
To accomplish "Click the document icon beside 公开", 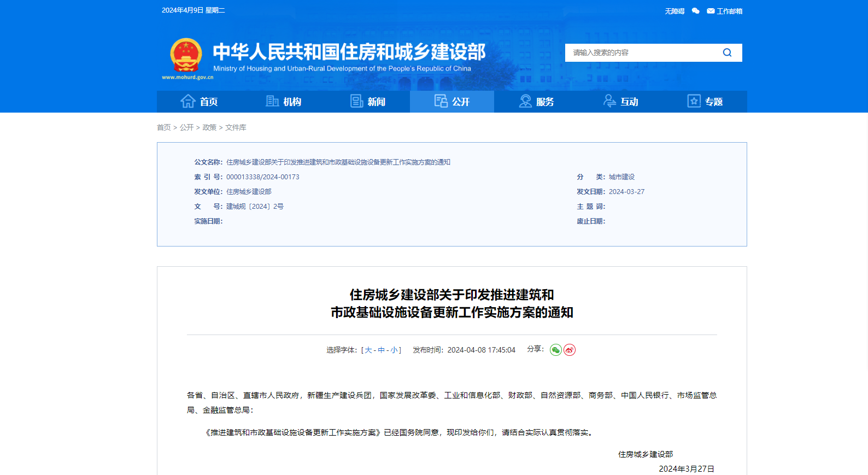I will pyautogui.click(x=441, y=101).
